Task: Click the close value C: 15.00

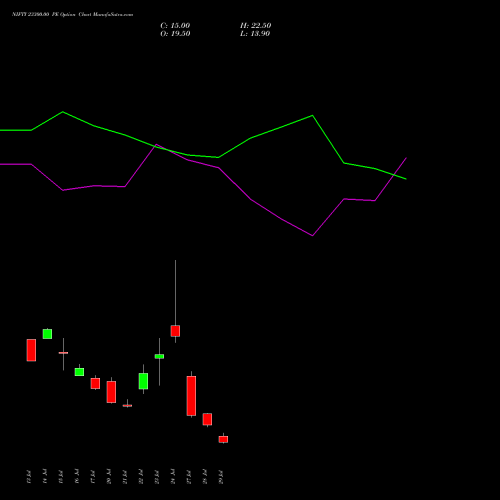Action: (x=175, y=26)
